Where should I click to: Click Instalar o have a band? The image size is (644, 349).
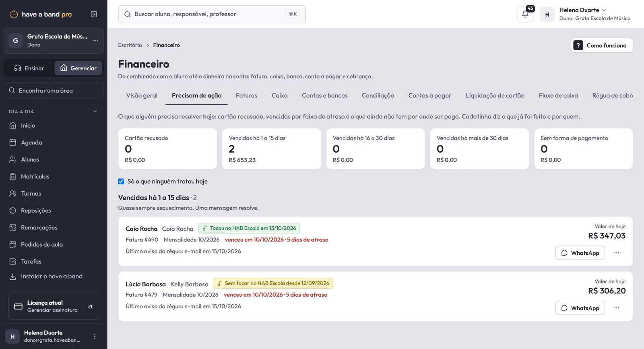54,277
